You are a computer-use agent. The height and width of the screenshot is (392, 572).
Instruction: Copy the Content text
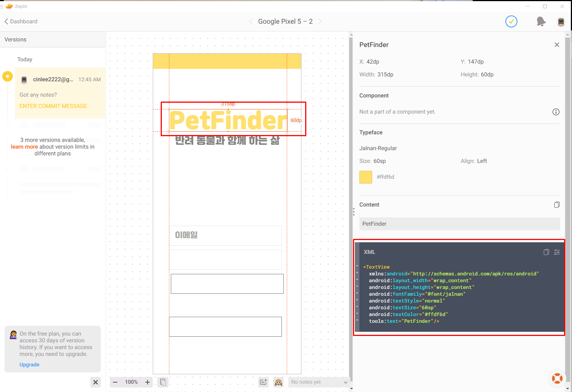(x=557, y=205)
